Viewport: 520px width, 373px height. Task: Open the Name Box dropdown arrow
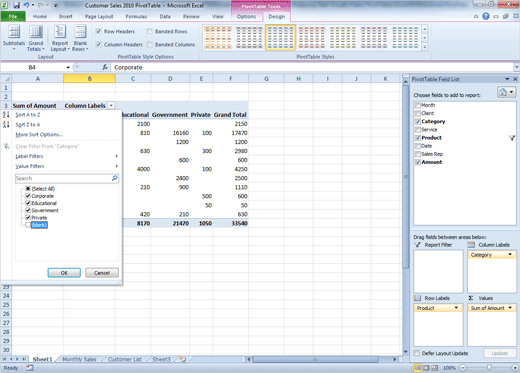(x=68, y=67)
